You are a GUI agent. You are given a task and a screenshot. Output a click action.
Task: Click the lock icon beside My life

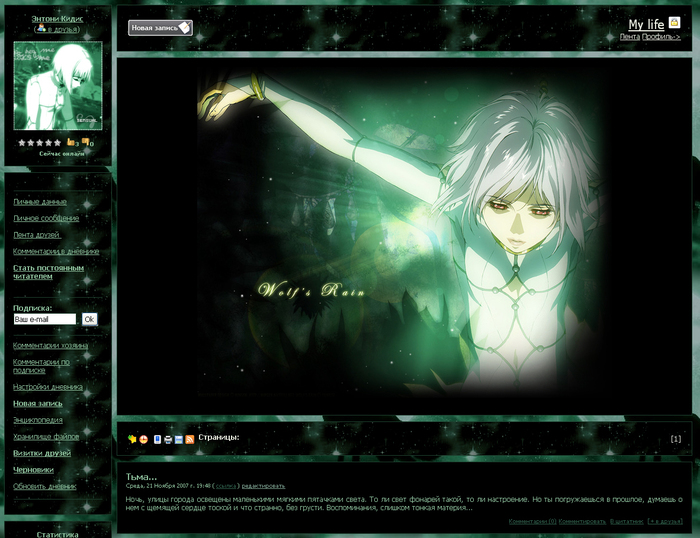pos(675,22)
